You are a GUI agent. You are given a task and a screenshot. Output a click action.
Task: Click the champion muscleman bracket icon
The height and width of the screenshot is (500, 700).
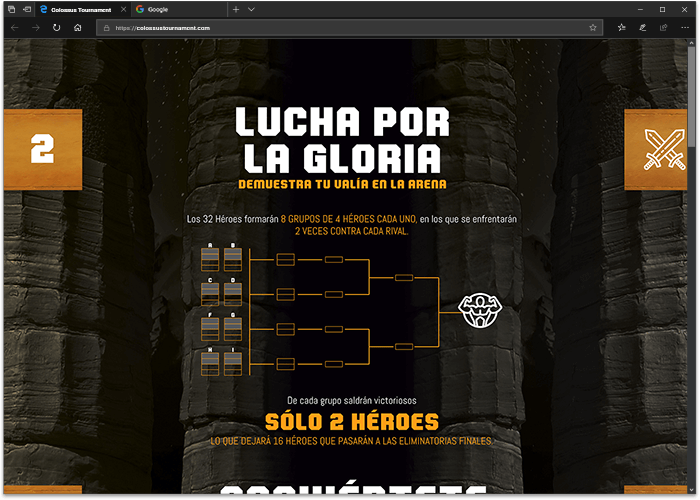pos(478,309)
